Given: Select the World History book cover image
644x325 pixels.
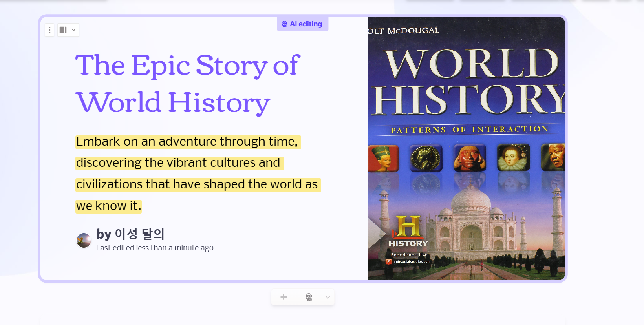Looking at the screenshot, I should [467, 148].
